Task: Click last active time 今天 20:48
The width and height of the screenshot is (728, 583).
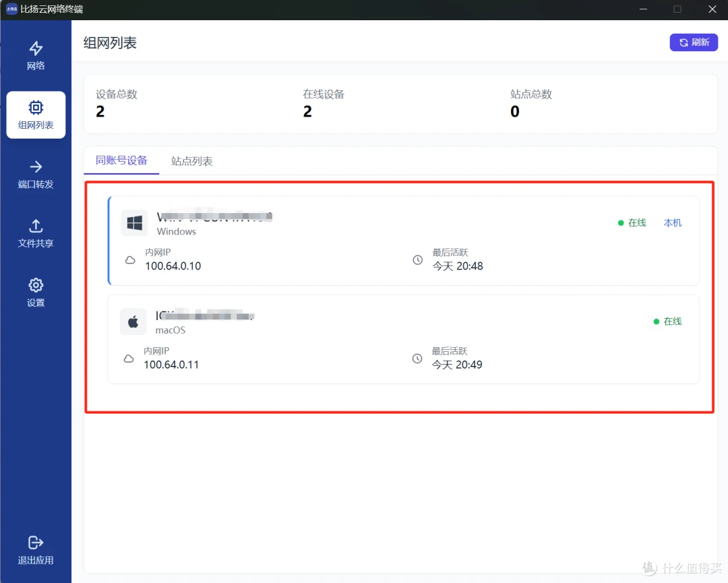Action: click(x=458, y=266)
